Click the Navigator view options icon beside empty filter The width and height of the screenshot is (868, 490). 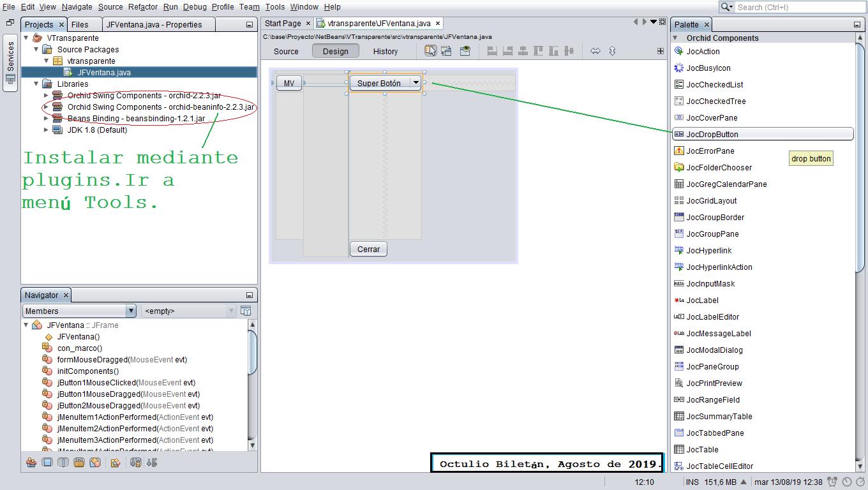coord(246,311)
